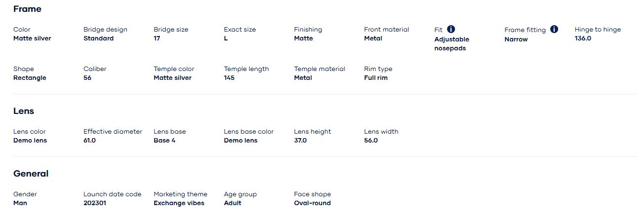The width and height of the screenshot is (644, 215).
Task: Select the Oval-round face shape value
Action: coord(312,203)
